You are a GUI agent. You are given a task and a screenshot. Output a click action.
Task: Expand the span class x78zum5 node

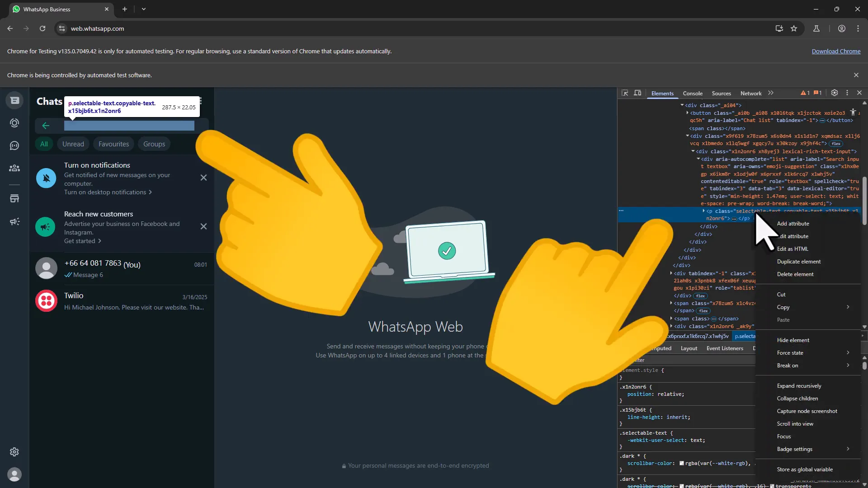tap(671, 303)
